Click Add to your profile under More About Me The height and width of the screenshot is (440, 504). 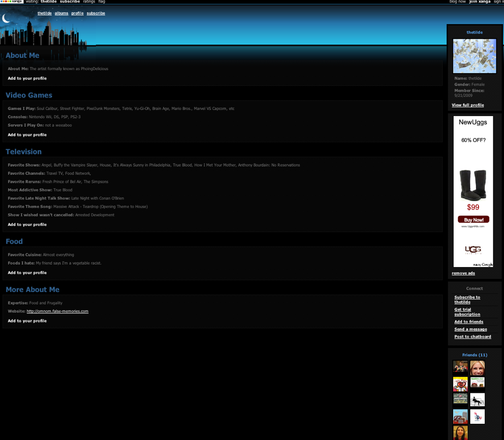27,321
